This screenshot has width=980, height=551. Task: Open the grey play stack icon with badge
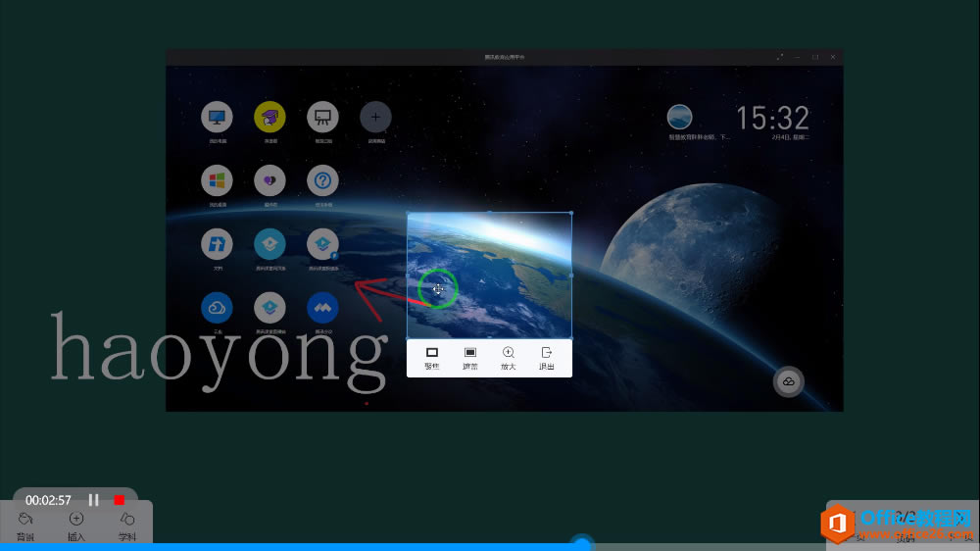pyautogui.click(x=322, y=244)
